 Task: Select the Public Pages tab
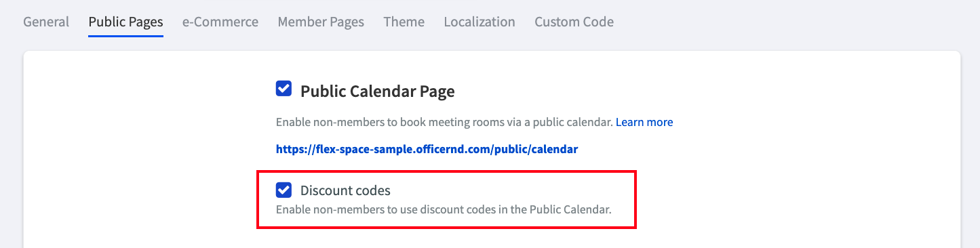coord(125,22)
